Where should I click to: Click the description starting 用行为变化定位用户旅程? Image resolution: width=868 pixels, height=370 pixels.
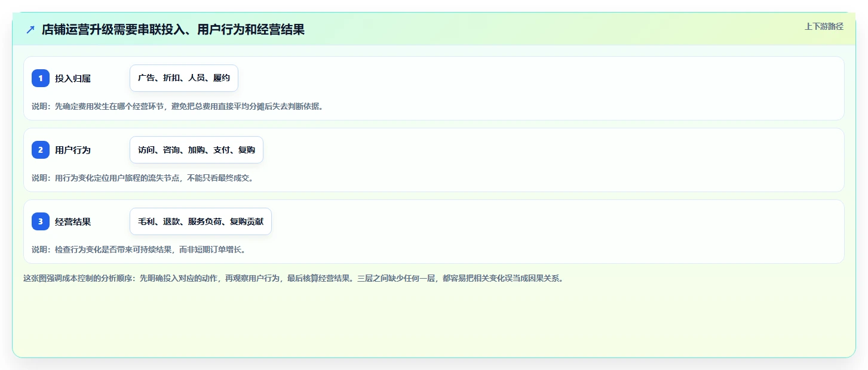143,178
